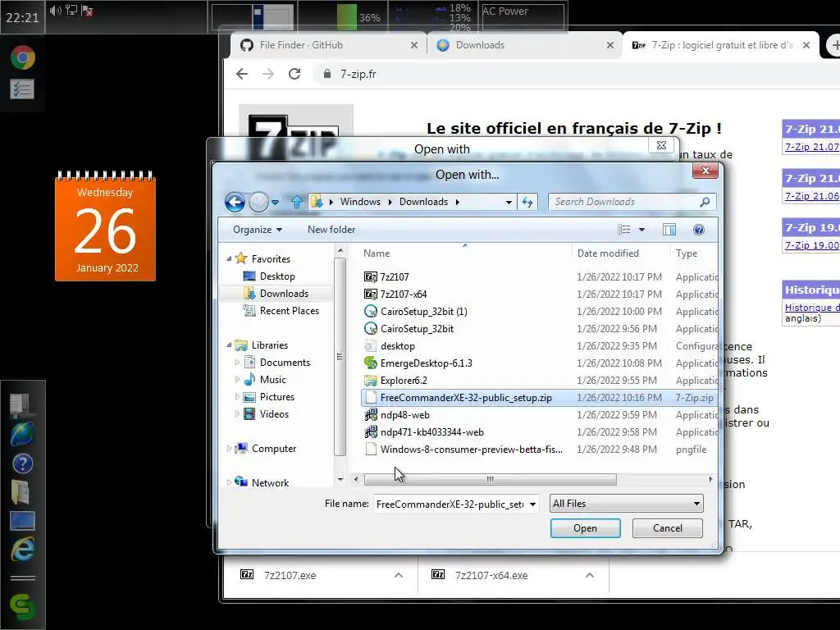Select the CairoSetup_32bit file

417,328
